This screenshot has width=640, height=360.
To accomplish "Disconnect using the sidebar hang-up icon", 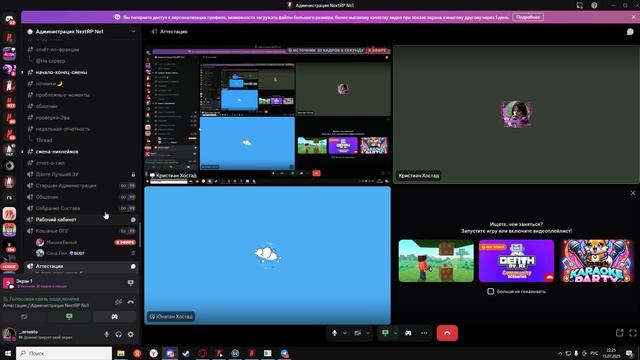I will pos(131,302).
